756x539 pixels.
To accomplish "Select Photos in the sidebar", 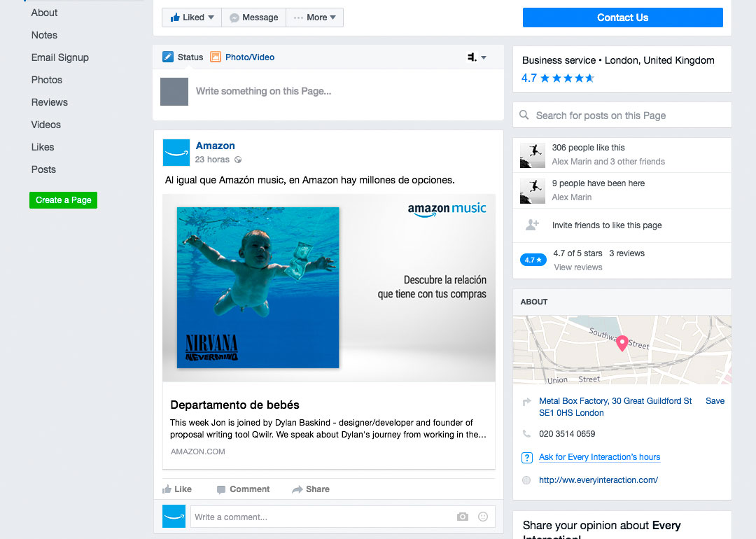I will pos(47,80).
